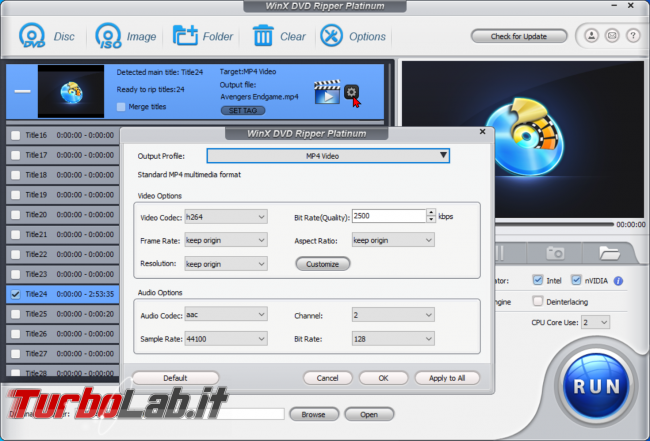Open the Aspect Ratio dropdown
The width and height of the screenshot is (650, 441).
pos(393,240)
